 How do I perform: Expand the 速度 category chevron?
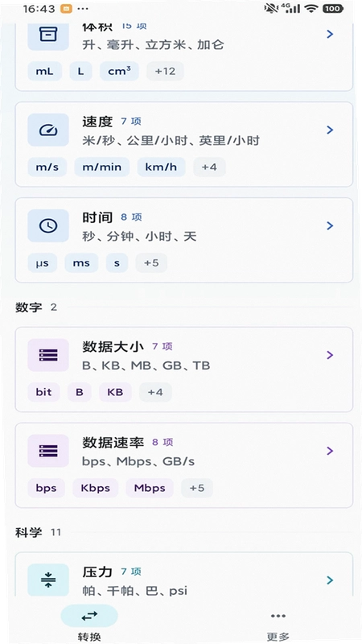[330, 130]
